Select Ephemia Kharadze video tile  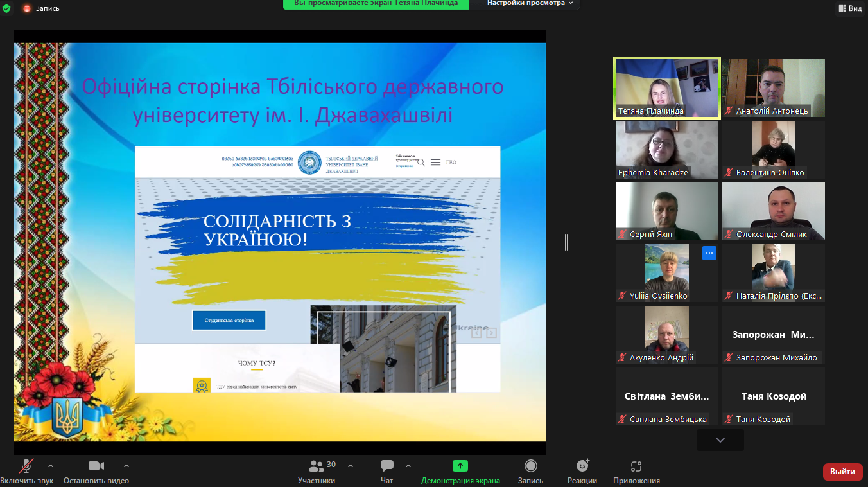click(667, 150)
